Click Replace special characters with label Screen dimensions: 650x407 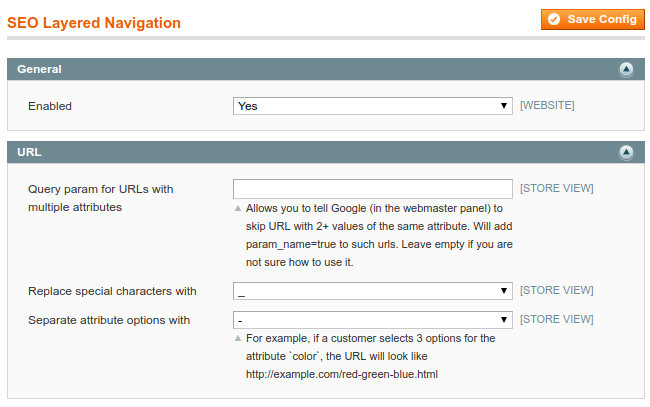112,291
